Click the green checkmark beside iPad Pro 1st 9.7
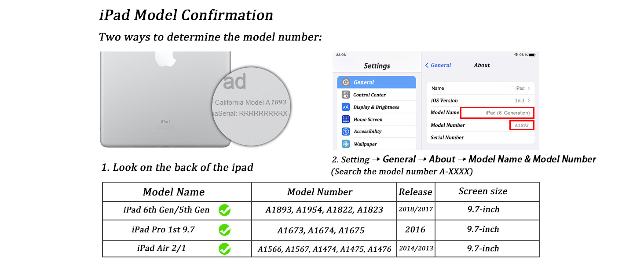The width and height of the screenshot is (644, 264). (225, 230)
